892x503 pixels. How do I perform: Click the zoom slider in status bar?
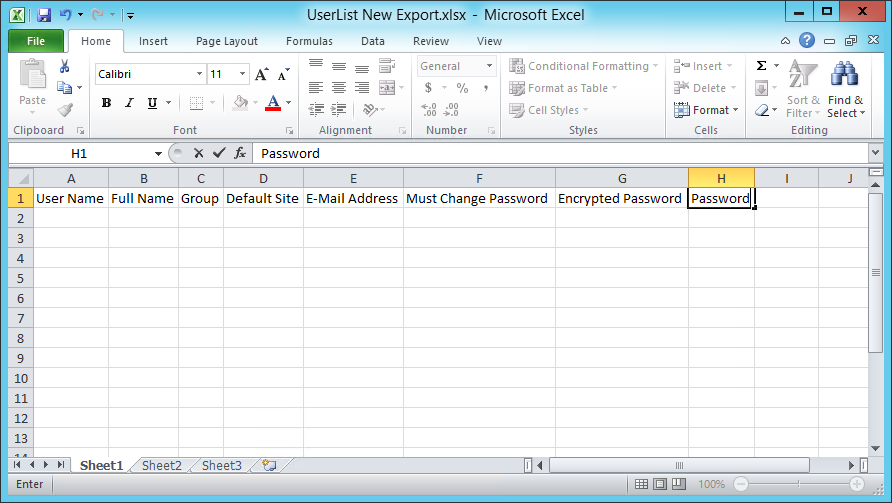click(x=798, y=484)
